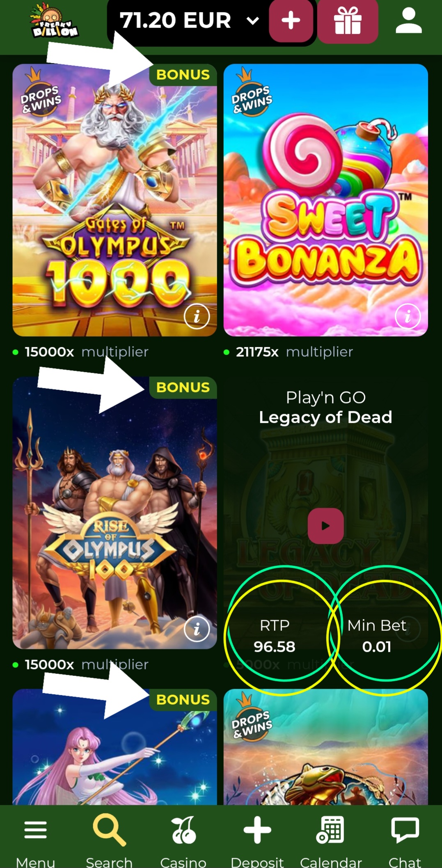Open the gift rewards button
Screen dimensions: 442x868
click(x=348, y=21)
